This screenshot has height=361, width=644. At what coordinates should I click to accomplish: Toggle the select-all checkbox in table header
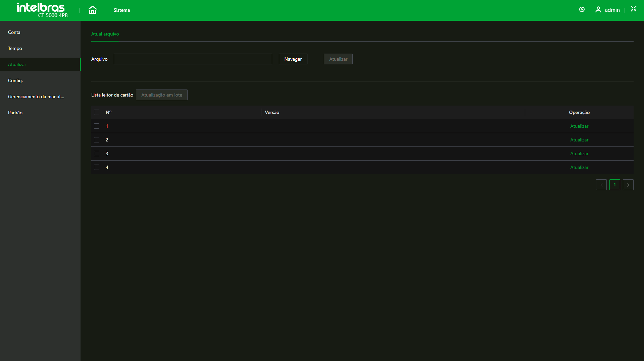97,112
